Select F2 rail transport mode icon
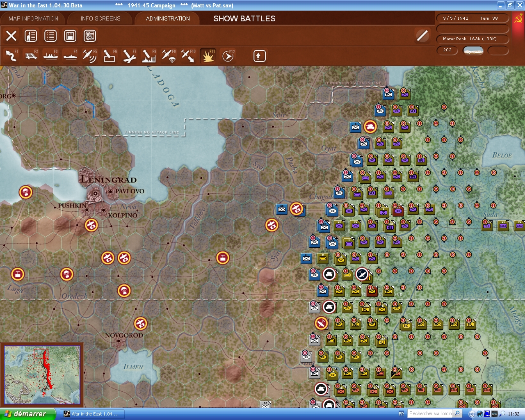The width and height of the screenshot is (525, 420). [31, 56]
